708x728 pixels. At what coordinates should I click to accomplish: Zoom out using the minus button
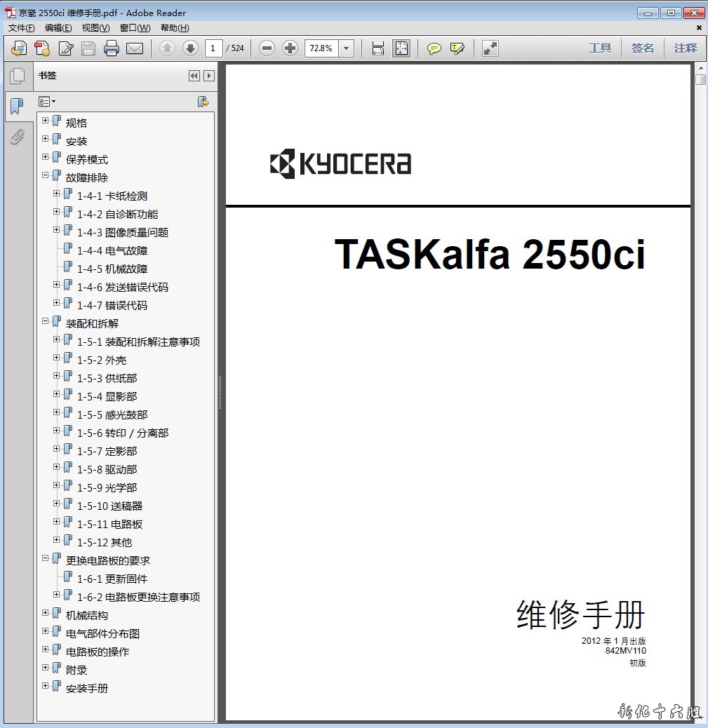coord(267,48)
